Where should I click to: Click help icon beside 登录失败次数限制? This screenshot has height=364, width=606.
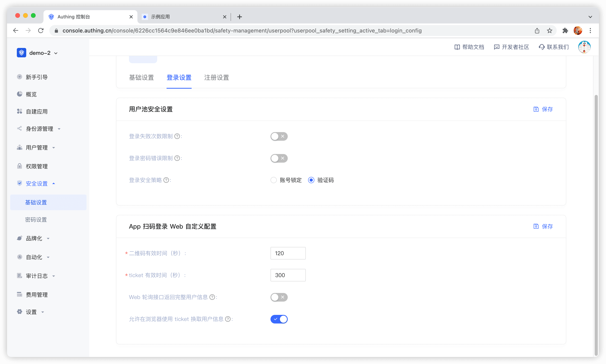[177, 136]
